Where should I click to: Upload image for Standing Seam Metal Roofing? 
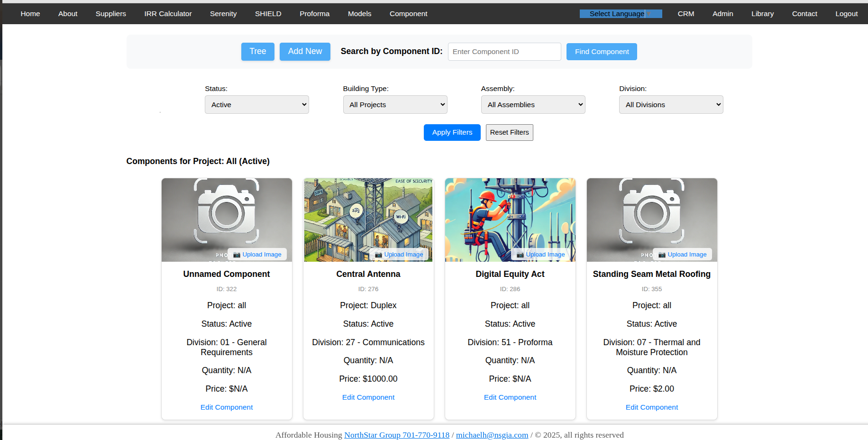pos(683,255)
